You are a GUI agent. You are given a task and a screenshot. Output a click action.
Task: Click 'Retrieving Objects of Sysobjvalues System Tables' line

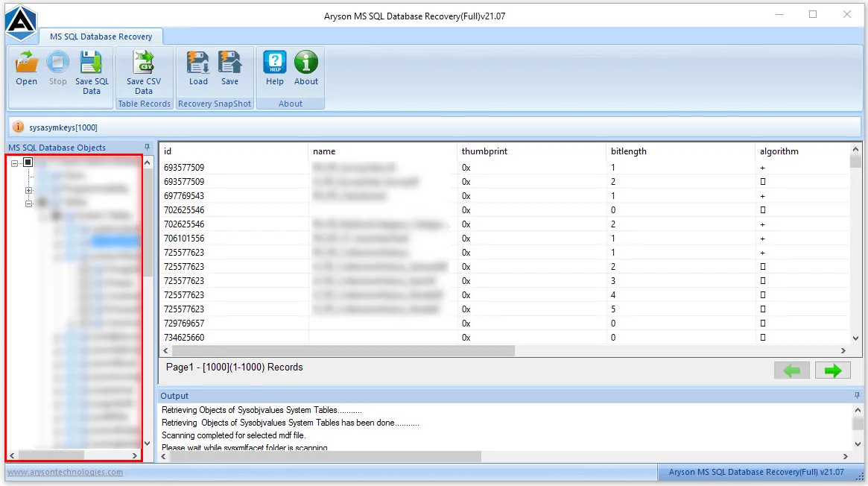click(262, 410)
